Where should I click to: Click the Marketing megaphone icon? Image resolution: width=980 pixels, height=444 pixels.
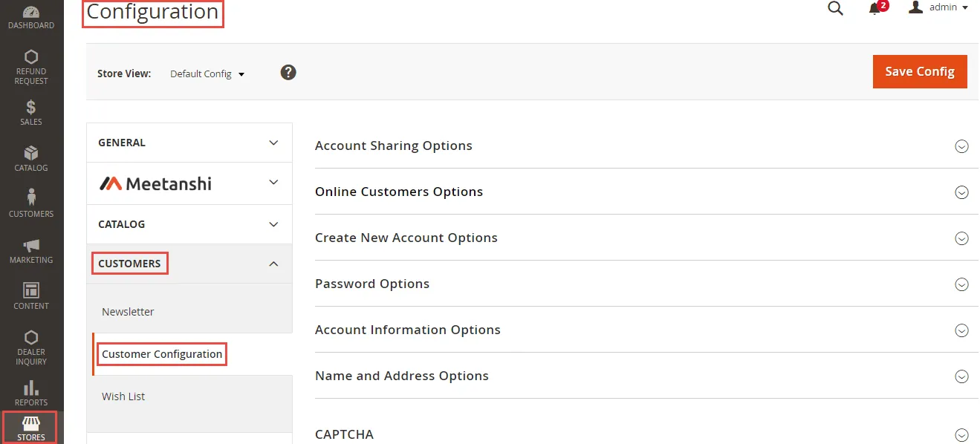point(31,246)
